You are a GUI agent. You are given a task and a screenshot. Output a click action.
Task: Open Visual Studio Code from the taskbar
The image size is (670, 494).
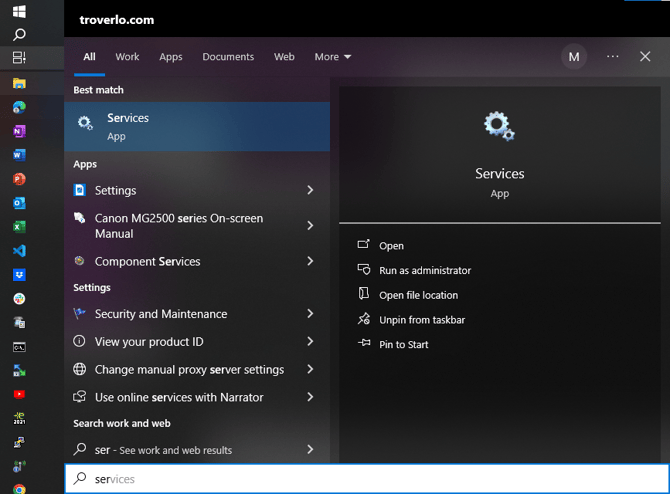[19, 251]
